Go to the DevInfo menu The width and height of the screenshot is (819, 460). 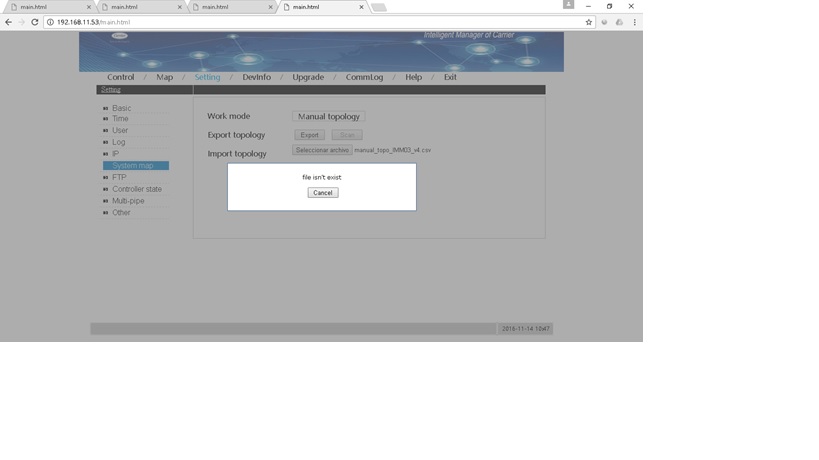(256, 77)
